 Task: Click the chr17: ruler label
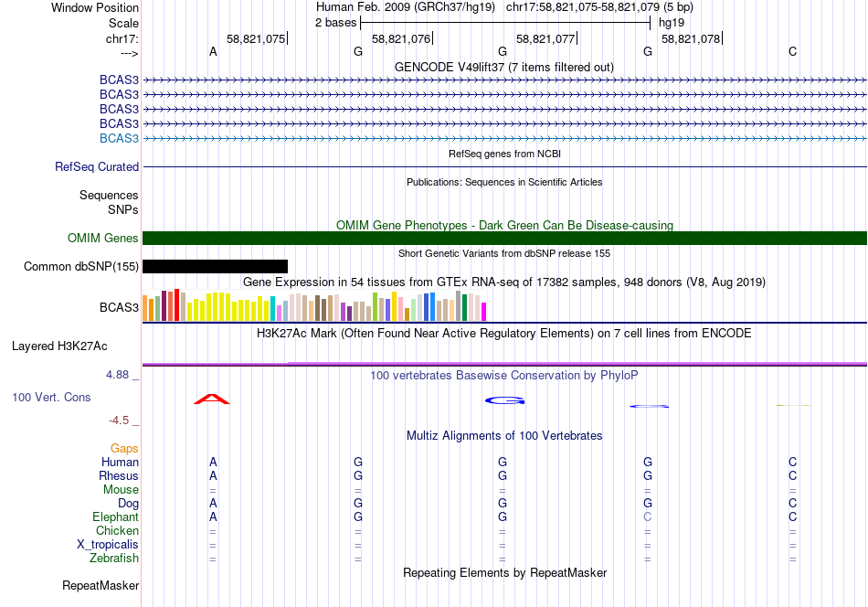[x=122, y=38]
